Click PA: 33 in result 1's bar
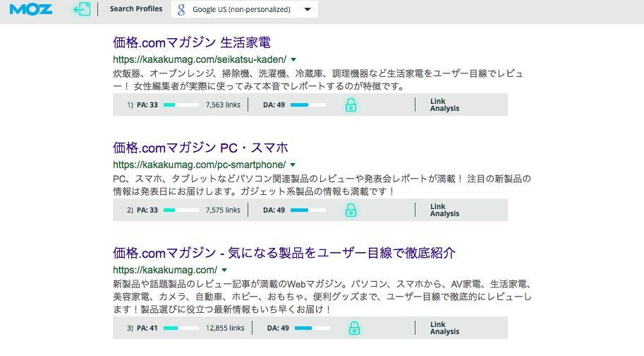The height and width of the screenshot is (356, 644). [147, 105]
